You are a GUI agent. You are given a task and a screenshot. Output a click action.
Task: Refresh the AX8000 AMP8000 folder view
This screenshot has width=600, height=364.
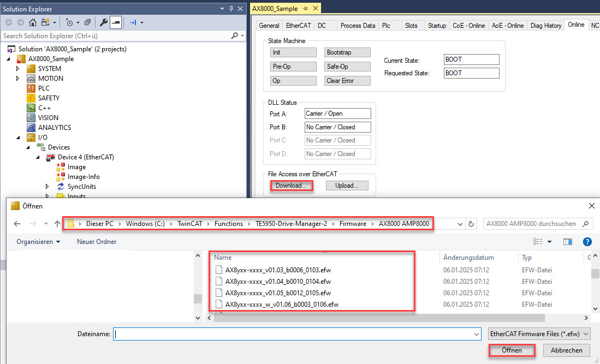coord(471,224)
